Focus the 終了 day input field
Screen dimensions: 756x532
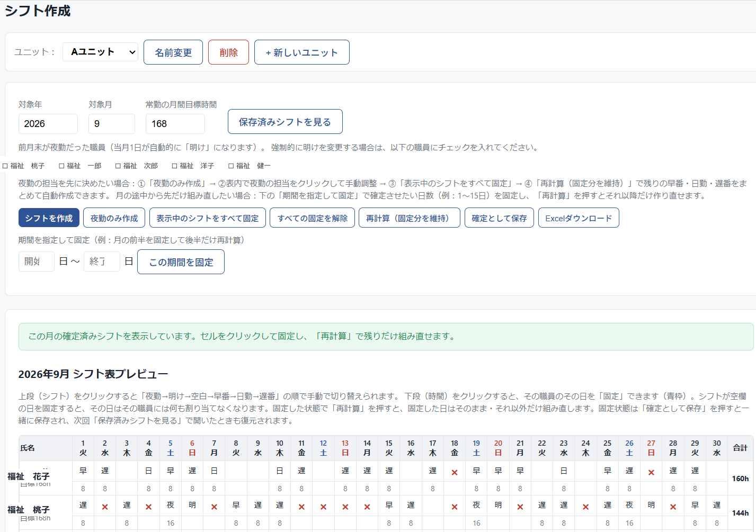click(102, 262)
